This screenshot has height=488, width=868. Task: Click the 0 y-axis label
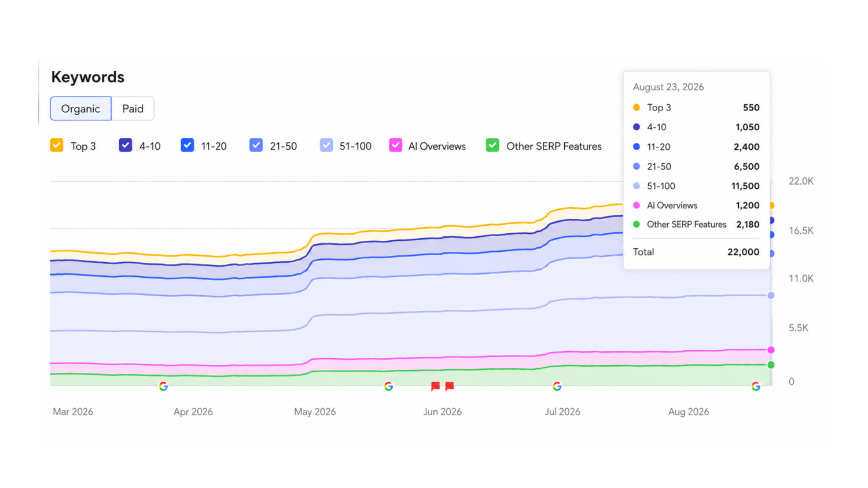(x=791, y=381)
